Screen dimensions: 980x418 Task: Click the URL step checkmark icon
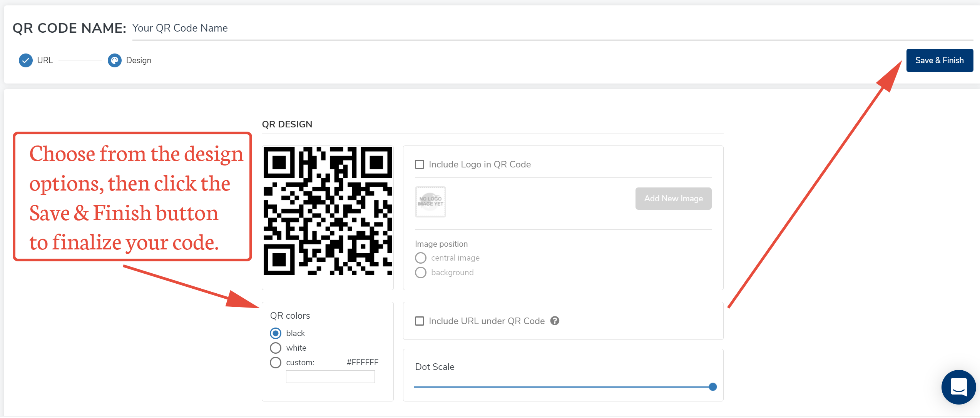[25, 60]
